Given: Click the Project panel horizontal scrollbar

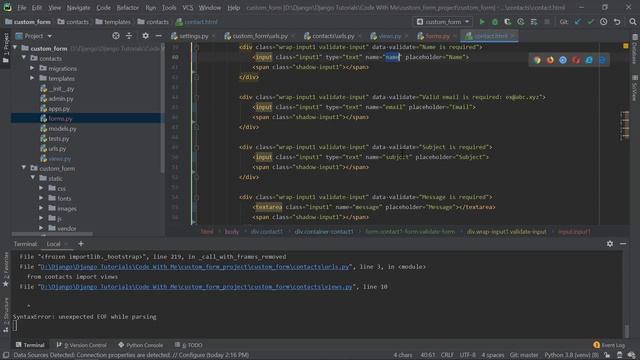Looking at the screenshot, I should pos(52,234).
